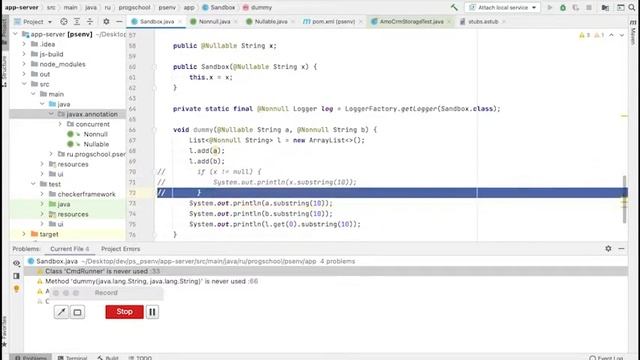Collapse the app-server project root node
640x360 pixels.
[x=16, y=34]
